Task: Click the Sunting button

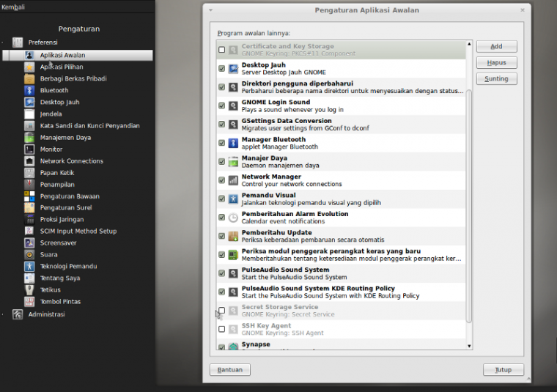Action: click(x=496, y=78)
